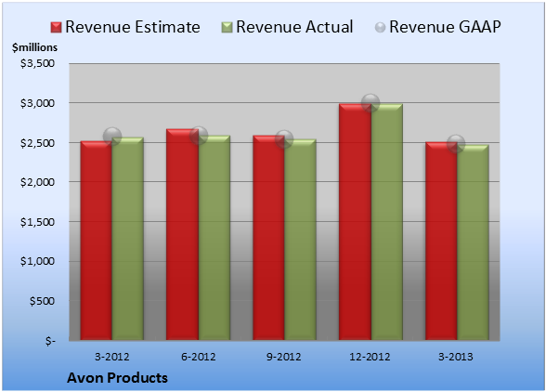Select the green actual bar for 9-2012
546x392 pixels.
tap(300, 240)
